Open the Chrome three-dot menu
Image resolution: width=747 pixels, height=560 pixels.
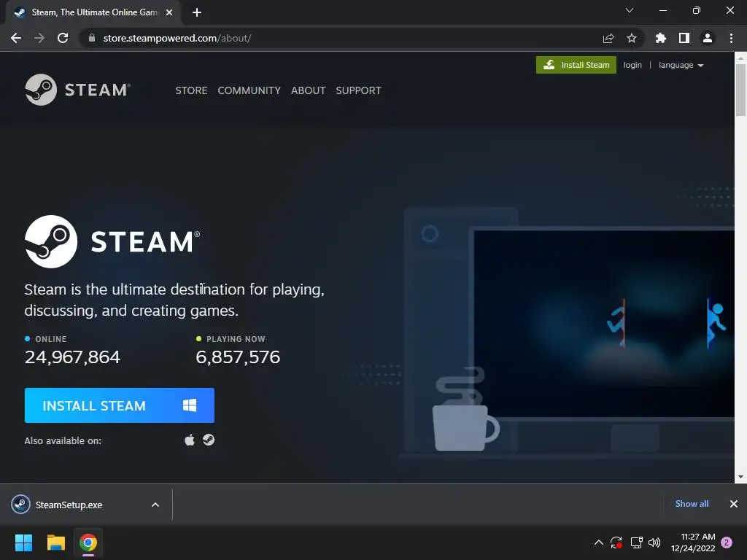point(731,38)
